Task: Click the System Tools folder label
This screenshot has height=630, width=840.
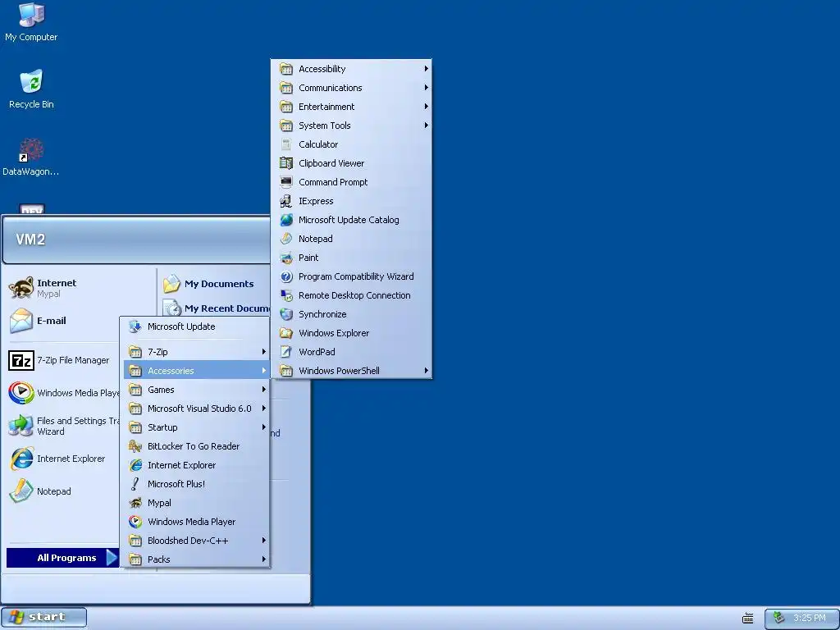Action: click(x=325, y=126)
